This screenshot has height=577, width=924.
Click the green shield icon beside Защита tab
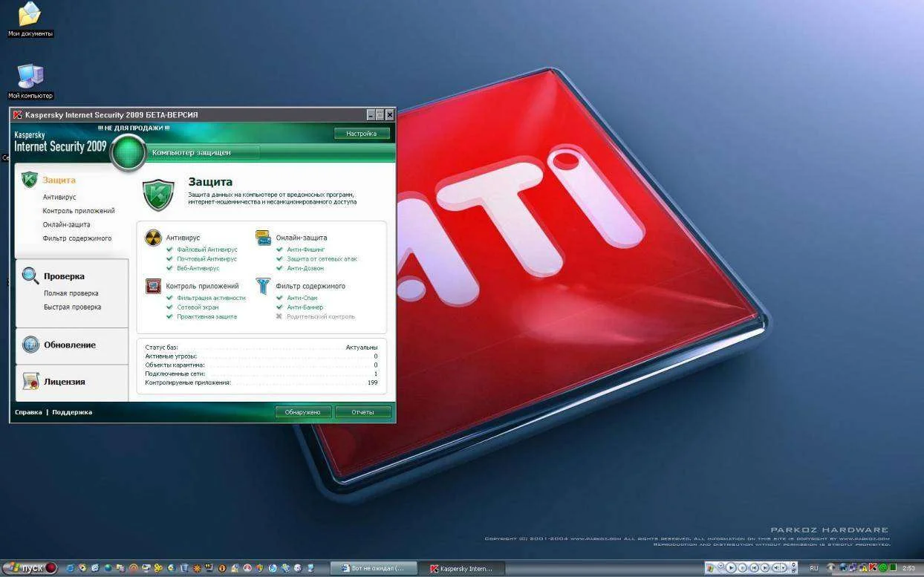(29, 180)
